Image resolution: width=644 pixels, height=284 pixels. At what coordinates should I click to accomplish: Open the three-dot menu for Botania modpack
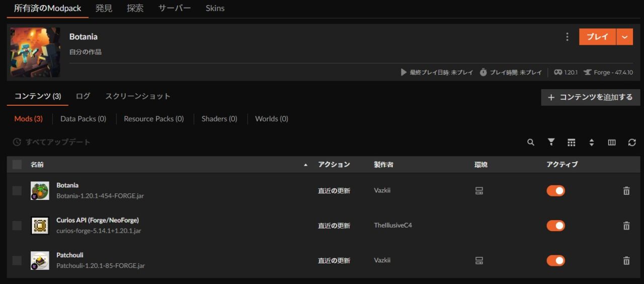tap(567, 37)
